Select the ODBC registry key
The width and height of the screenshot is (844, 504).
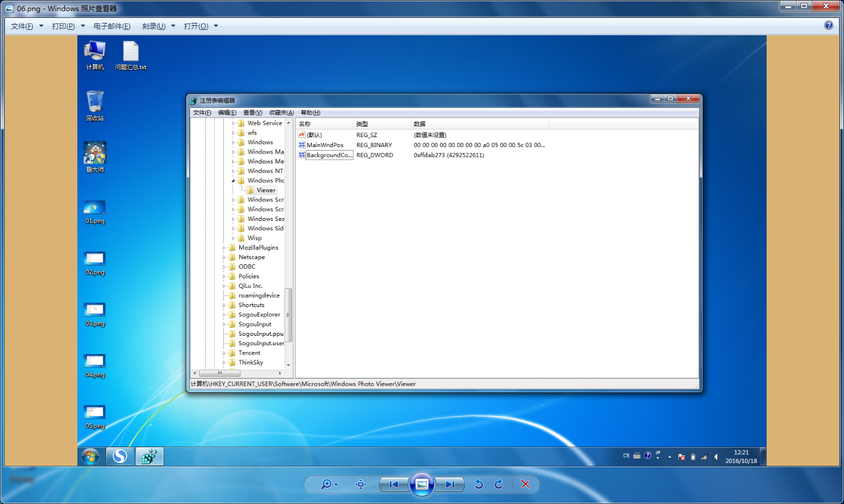pos(243,267)
